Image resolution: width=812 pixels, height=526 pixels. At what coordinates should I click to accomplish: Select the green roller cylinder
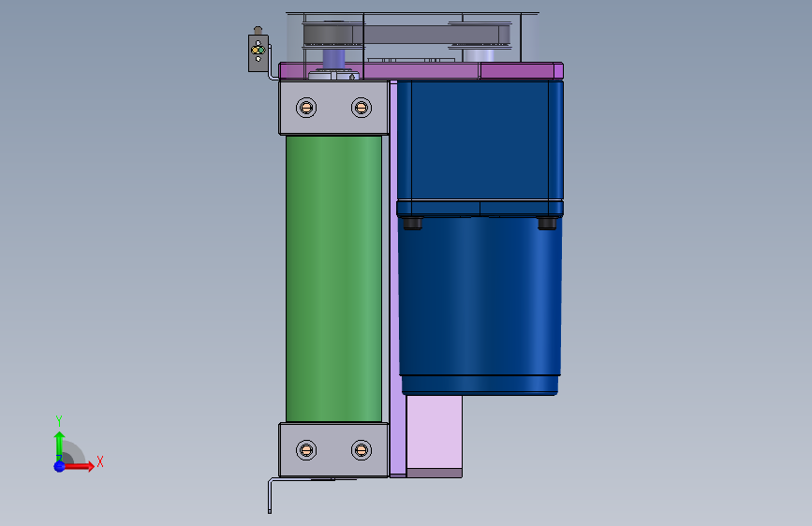[333, 279]
